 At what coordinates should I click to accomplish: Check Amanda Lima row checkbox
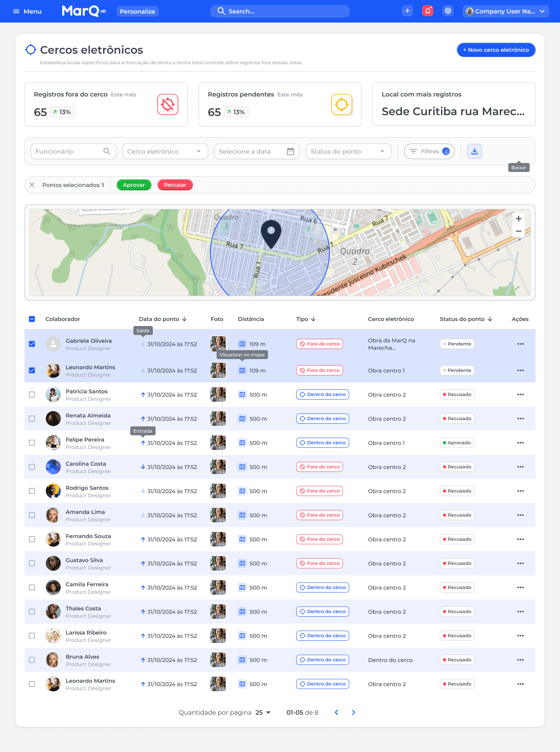[x=32, y=515]
